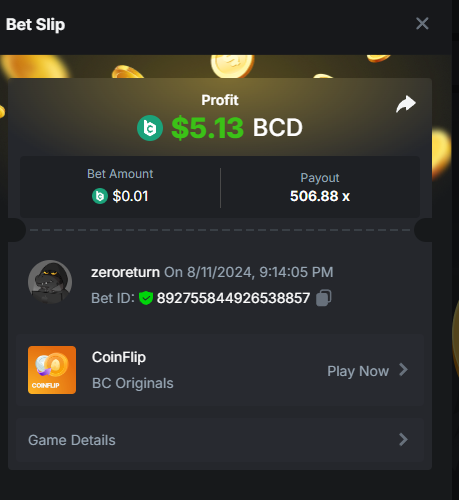
Task: Close the Bet Slip panel
Action: (x=422, y=24)
